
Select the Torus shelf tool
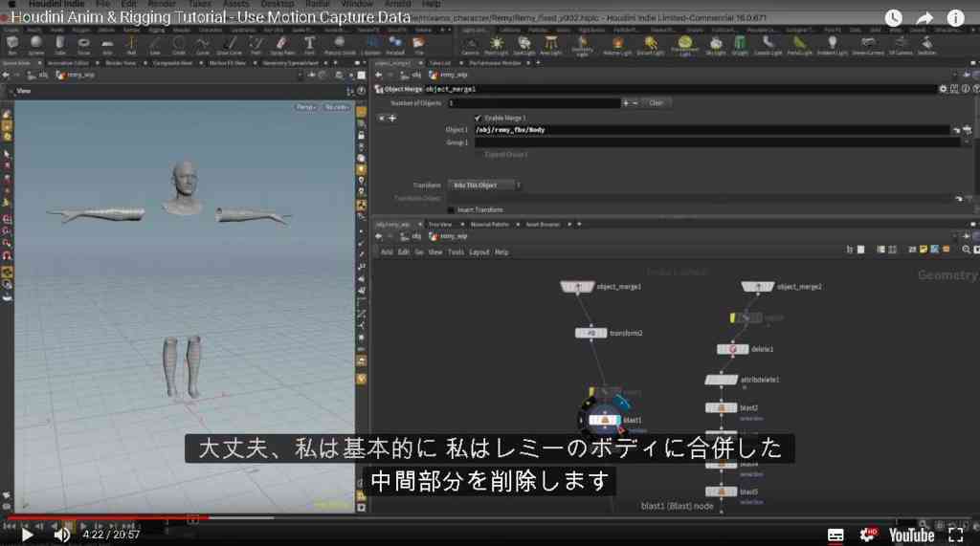(84, 45)
